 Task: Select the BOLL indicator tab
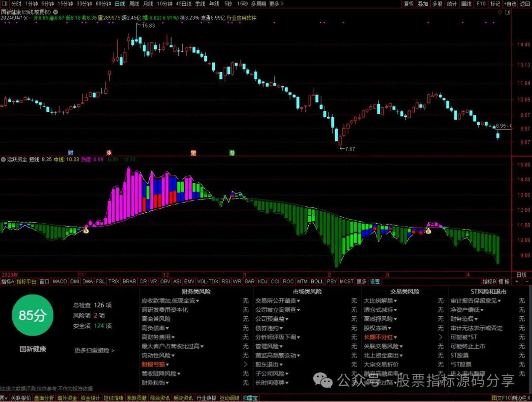tap(317, 282)
